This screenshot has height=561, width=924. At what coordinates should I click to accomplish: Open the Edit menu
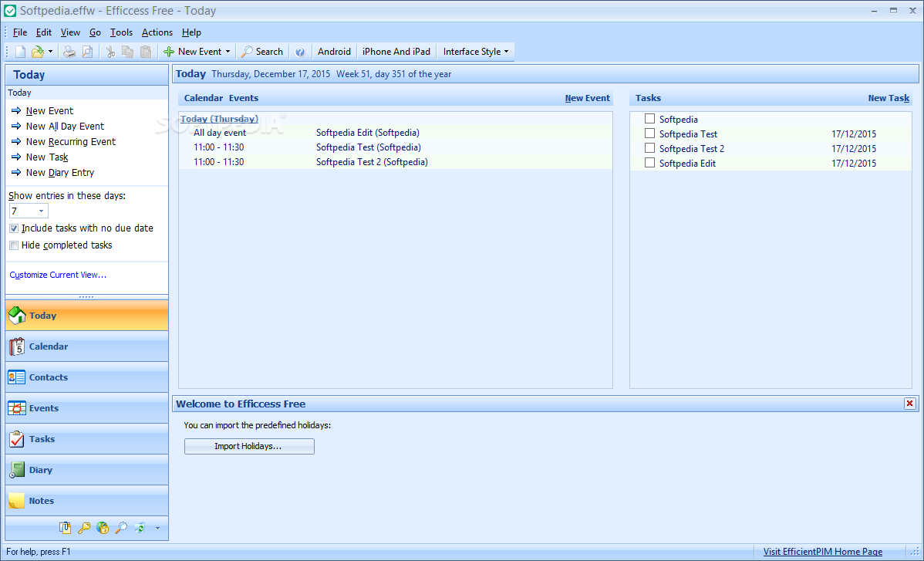(44, 32)
